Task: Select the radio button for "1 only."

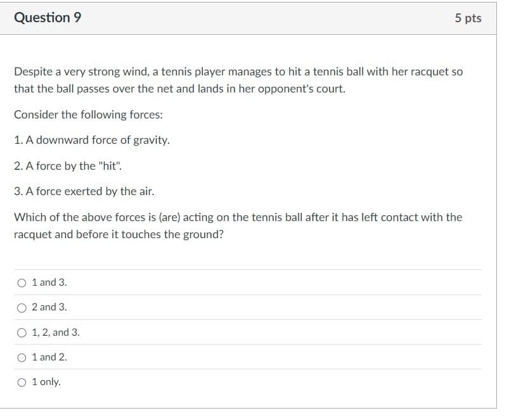Action: [x=22, y=381]
